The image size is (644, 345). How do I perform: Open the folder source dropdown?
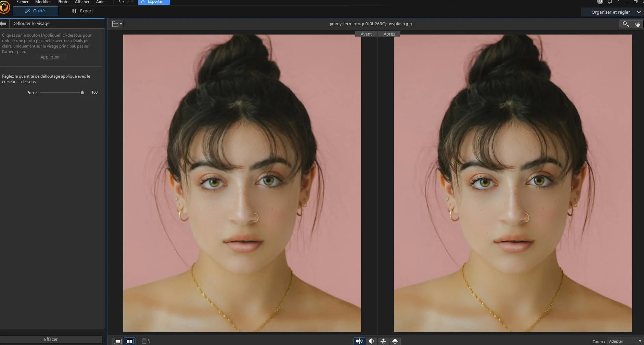[117, 24]
